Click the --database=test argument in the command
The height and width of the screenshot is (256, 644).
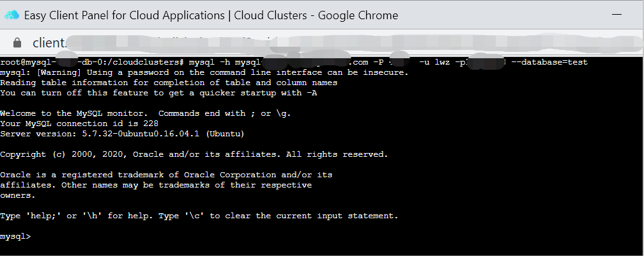coord(549,62)
